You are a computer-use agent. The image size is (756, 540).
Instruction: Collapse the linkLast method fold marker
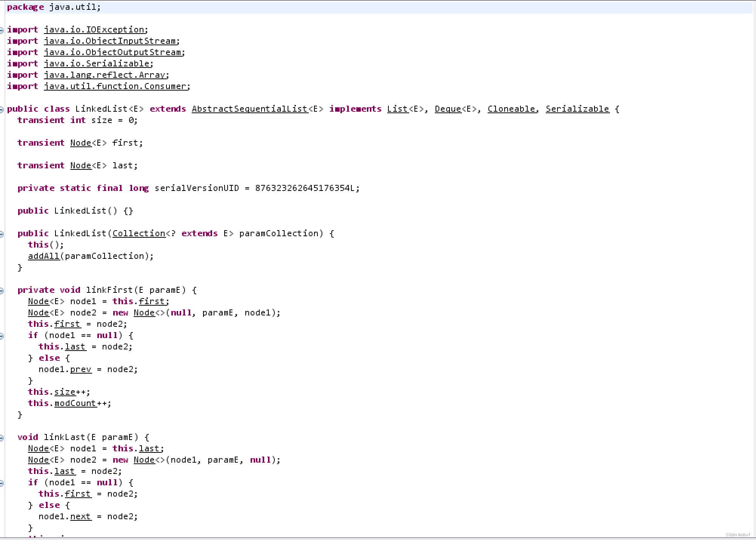pos(2,438)
